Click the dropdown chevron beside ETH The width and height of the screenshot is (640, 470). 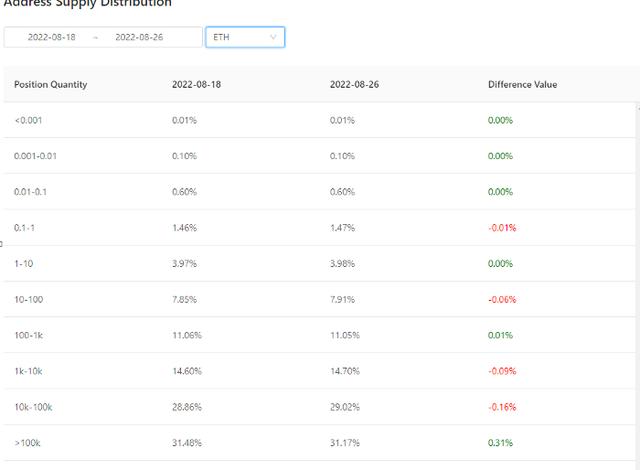(273, 37)
